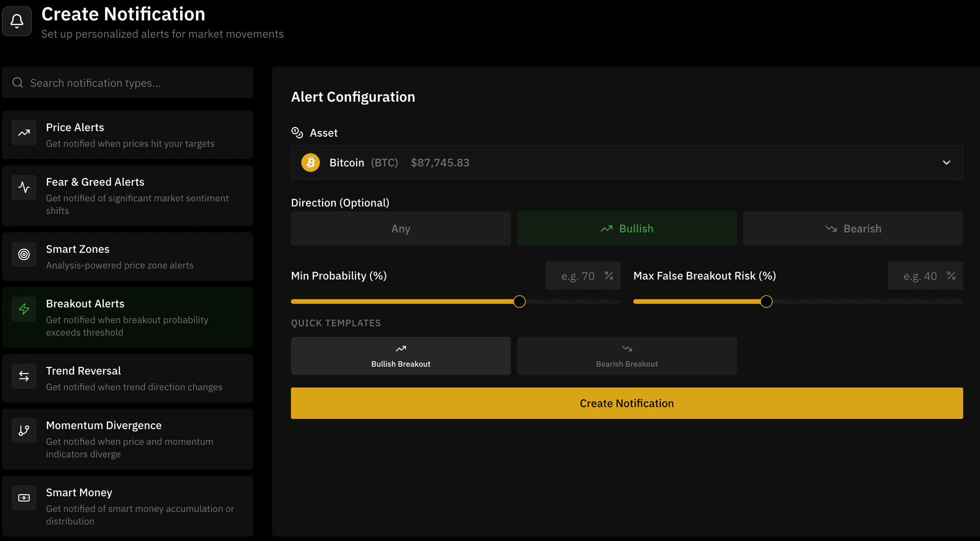
Task: Click the Bitcoin logo in Asset field
Action: (310, 162)
